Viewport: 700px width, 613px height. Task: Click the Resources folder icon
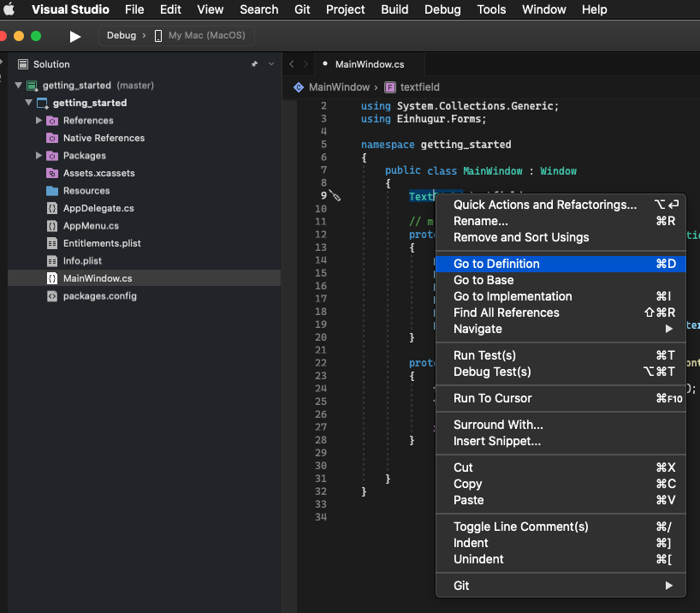coord(52,191)
